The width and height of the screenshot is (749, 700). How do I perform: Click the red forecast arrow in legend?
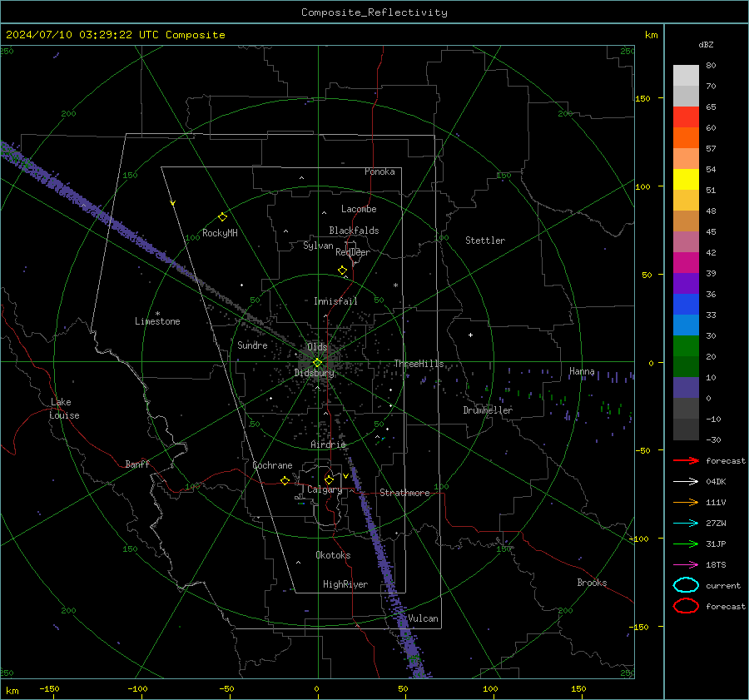coord(686,460)
